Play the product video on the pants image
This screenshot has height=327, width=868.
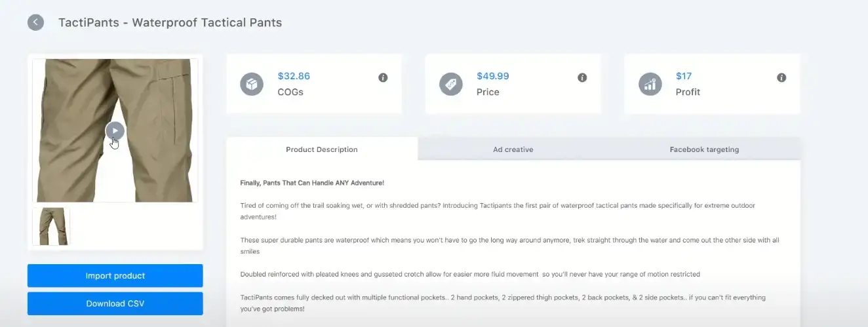point(115,130)
